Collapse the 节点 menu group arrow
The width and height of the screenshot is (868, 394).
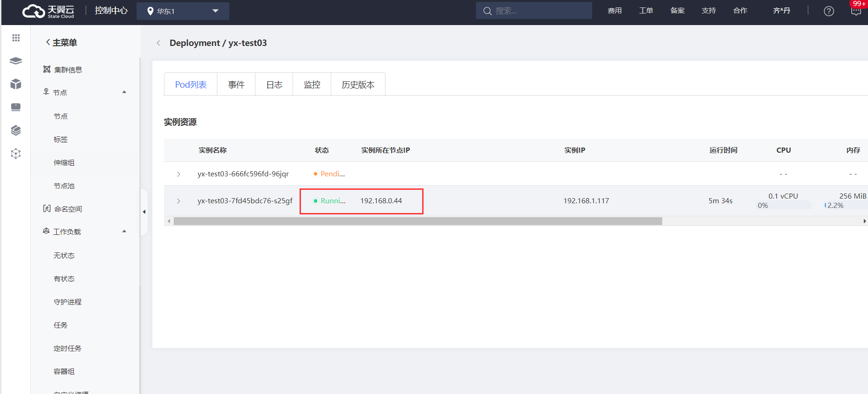(124, 92)
